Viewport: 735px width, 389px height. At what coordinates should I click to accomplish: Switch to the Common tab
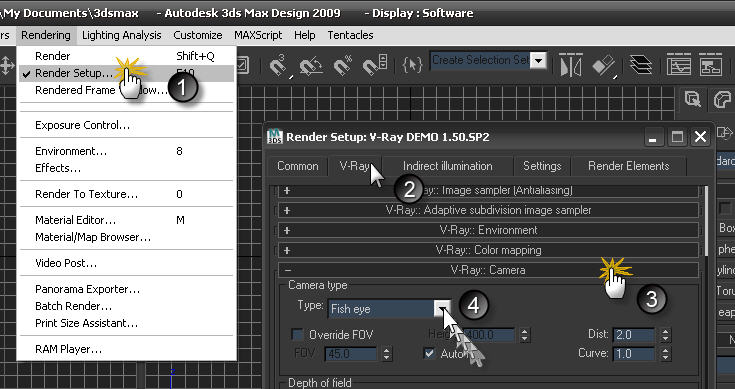click(298, 166)
